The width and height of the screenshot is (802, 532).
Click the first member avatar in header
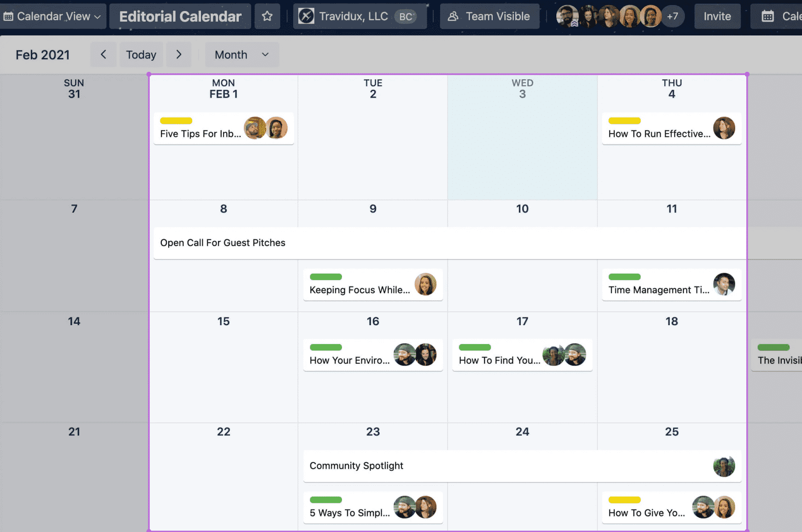tap(566, 17)
